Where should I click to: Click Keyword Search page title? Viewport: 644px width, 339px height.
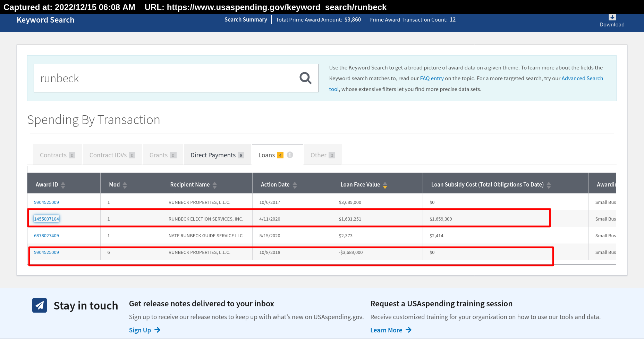(45, 20)
